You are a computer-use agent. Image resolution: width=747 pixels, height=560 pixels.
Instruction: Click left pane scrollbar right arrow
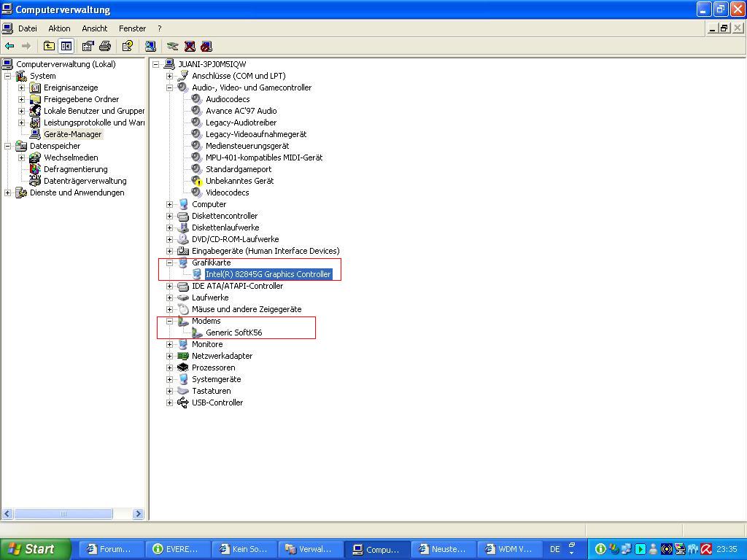click(138, 514)
